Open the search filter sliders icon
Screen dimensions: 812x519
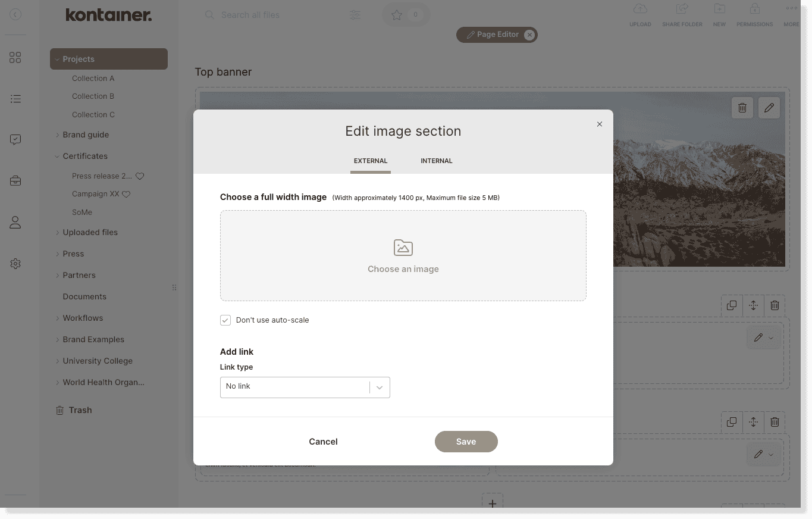[355, 15]
